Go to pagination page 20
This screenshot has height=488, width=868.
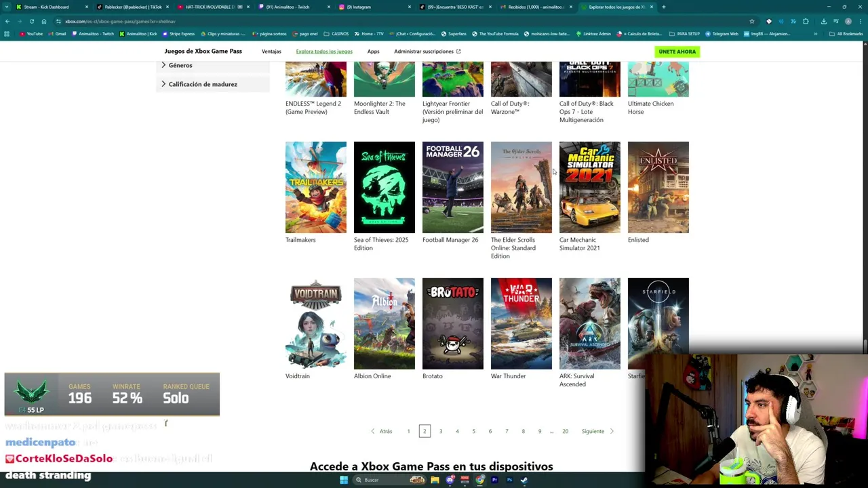tap(565, 431)
